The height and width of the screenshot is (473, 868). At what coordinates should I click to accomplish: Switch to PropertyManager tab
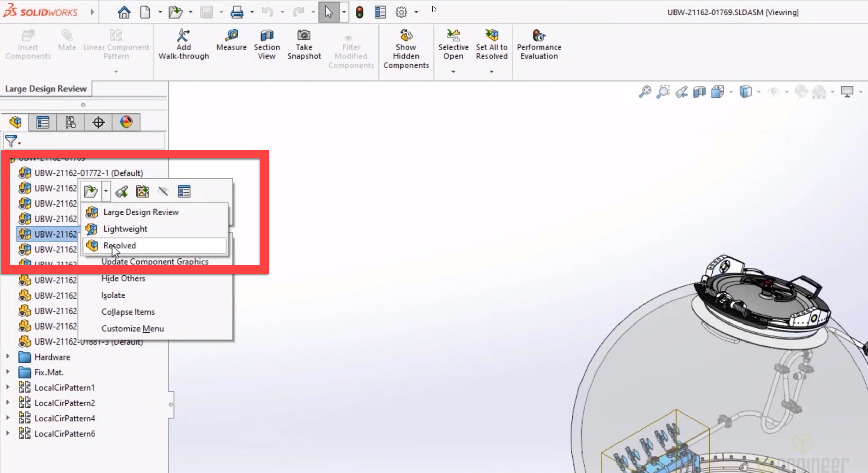43,122
